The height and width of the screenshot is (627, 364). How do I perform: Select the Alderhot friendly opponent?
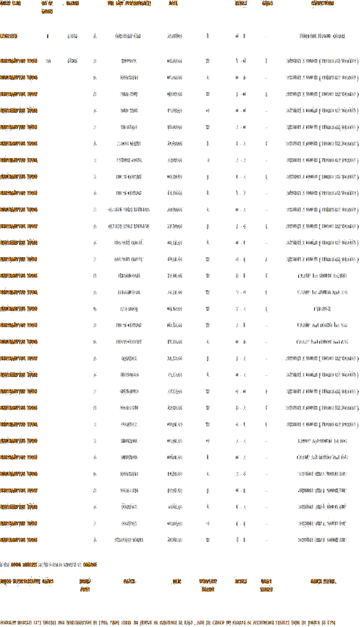click(x=129, y=309)
